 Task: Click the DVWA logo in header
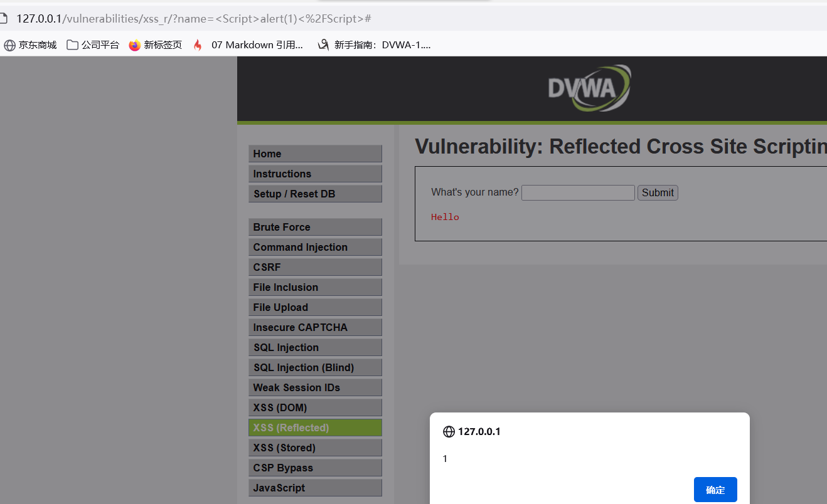(x=589, y=88)
